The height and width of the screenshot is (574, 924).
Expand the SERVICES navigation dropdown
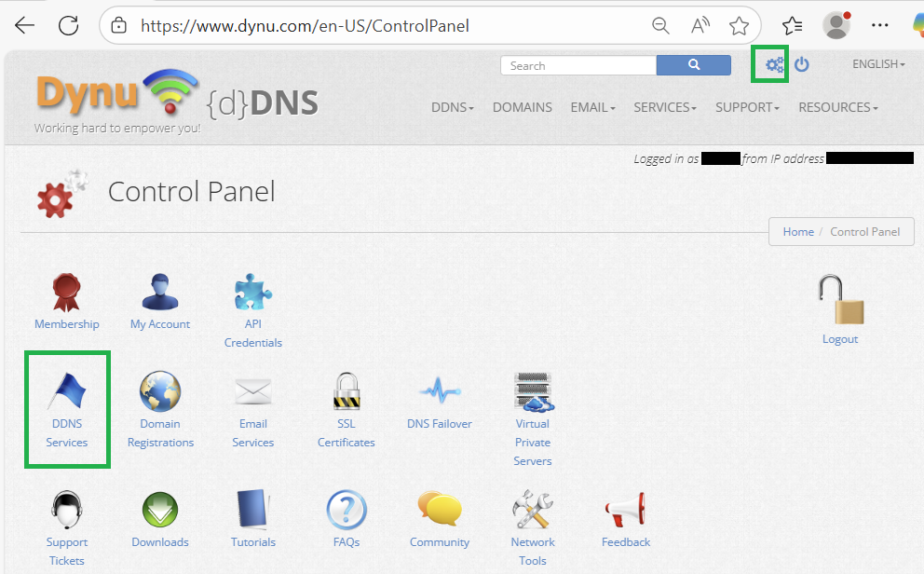pos(665,107)
